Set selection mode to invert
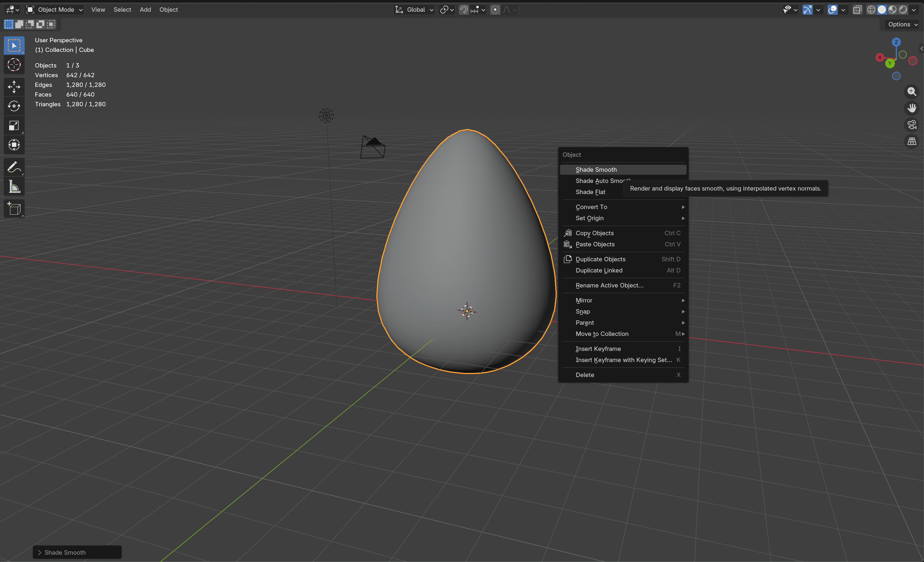This screenshot has width=924, height=562. [x=40, y=24]
